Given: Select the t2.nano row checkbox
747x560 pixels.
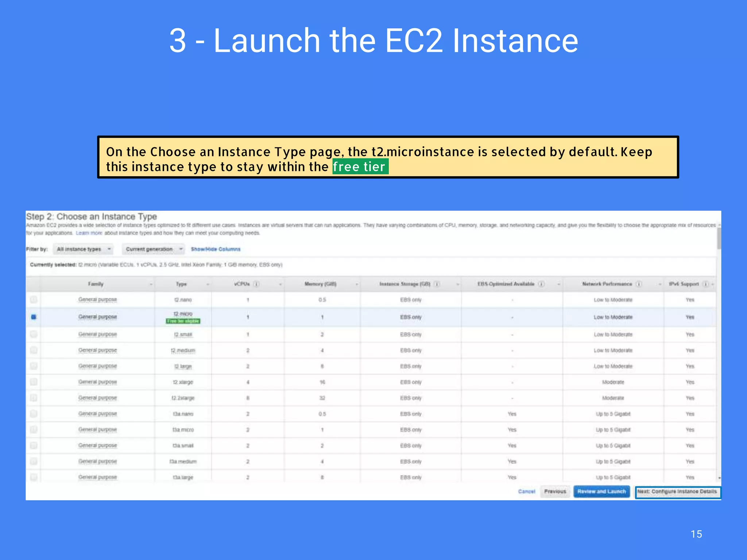Looking at the screenshot, I should coord(34,300).
